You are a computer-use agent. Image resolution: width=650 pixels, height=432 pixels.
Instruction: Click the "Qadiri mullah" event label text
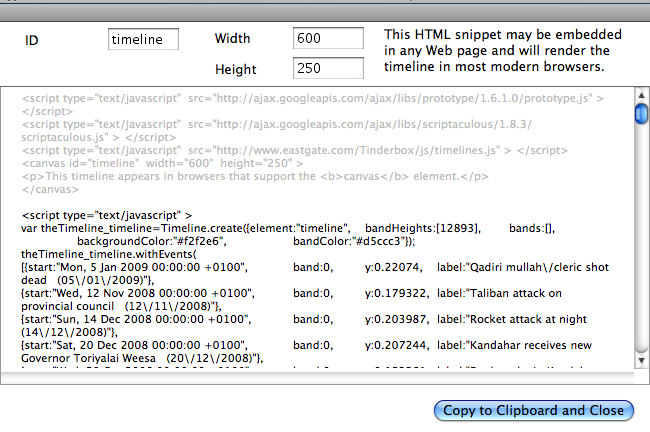(x=523, y=267)
